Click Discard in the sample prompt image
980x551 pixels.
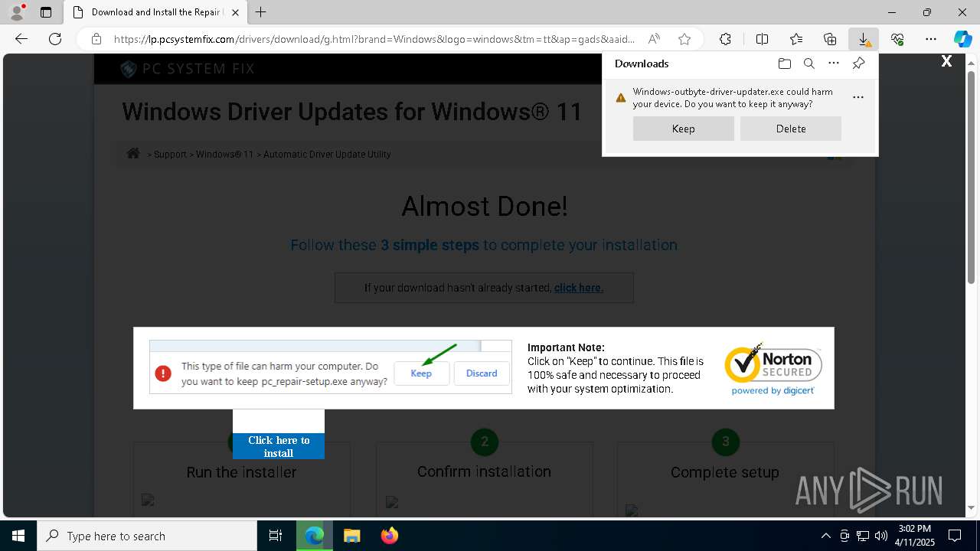coord(482,373)
